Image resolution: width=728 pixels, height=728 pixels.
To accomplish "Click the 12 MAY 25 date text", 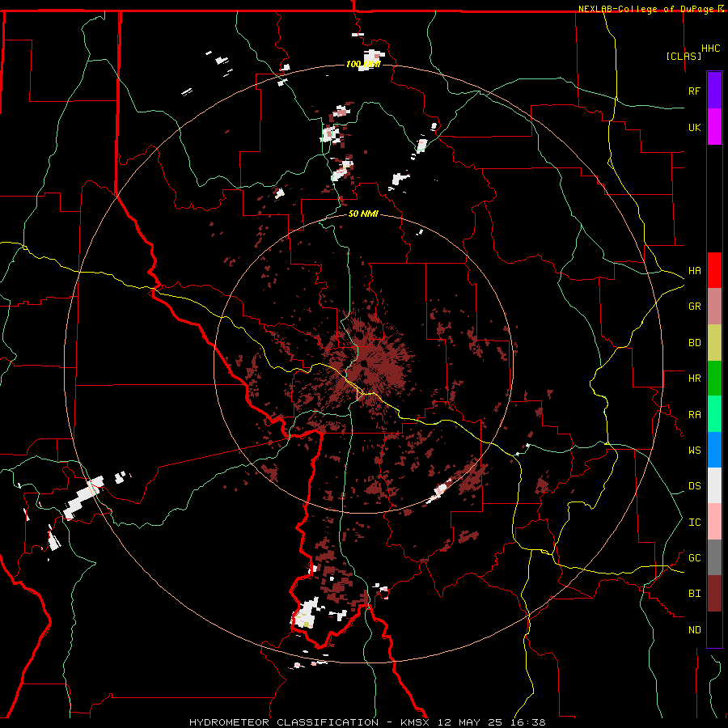I will pos(473,722).
